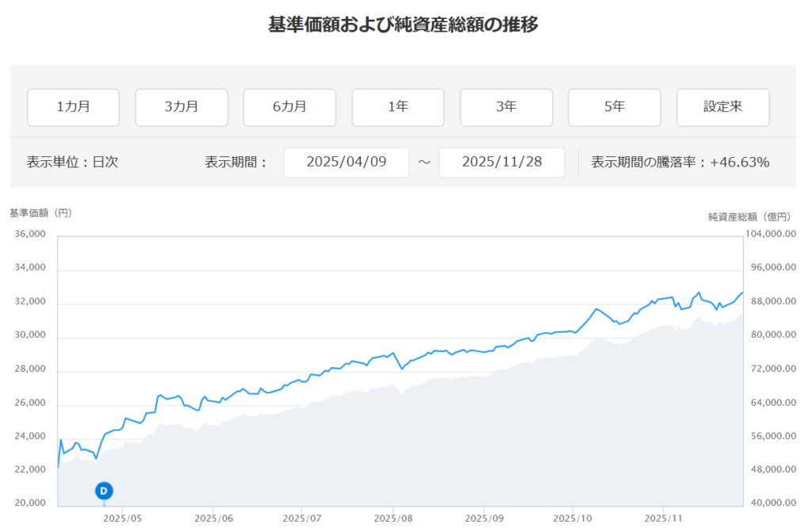Click the 表示単位:日次 label
This screenshot has height=532, width=812.
72,163
